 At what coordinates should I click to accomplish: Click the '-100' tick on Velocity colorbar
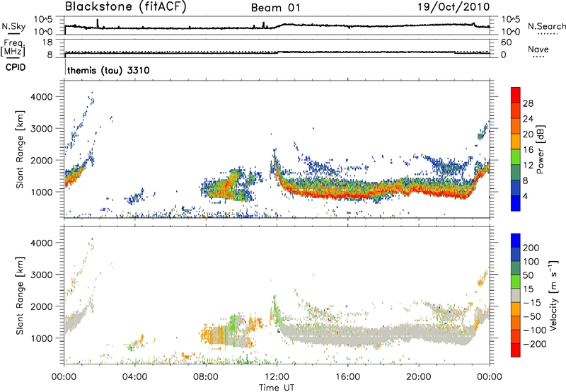tap(534, 330)
